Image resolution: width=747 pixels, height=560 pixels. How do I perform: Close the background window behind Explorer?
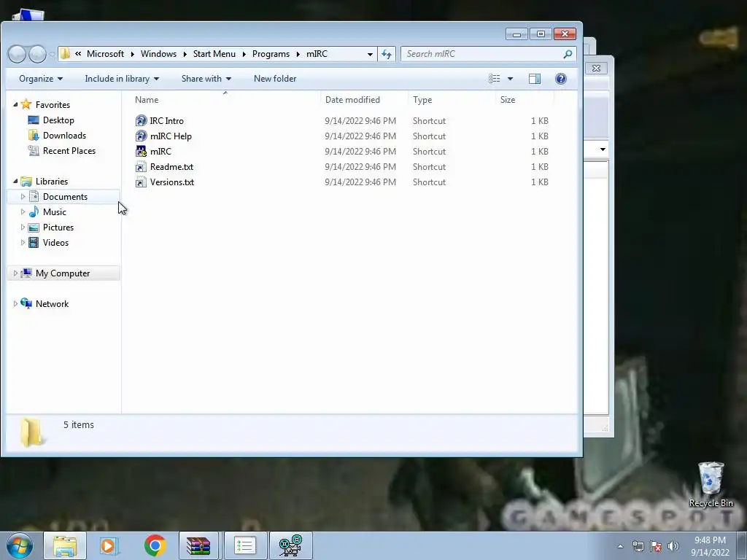pos(596,68)
